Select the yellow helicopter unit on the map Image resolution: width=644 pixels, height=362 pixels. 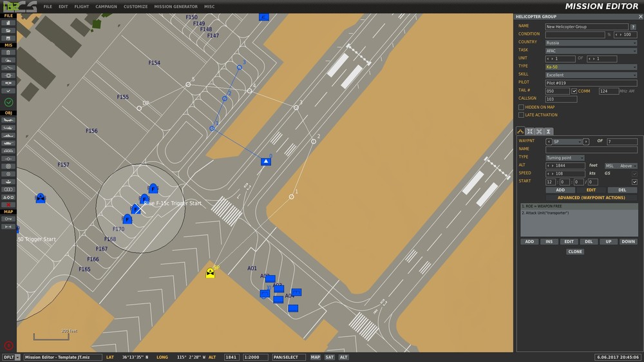pyautogui.click(x=211, y=273)
